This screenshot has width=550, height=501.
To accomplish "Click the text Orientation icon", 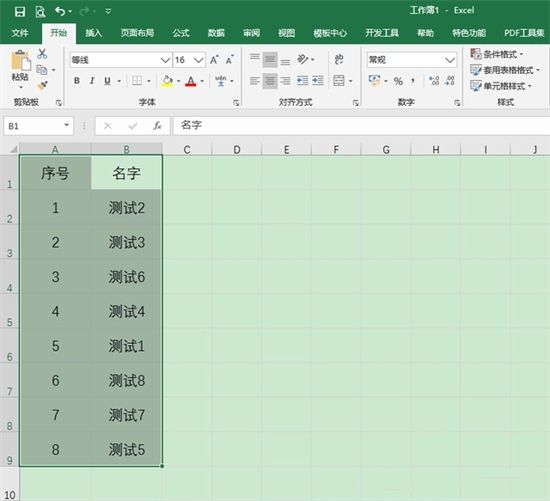I will click(303, 59).
